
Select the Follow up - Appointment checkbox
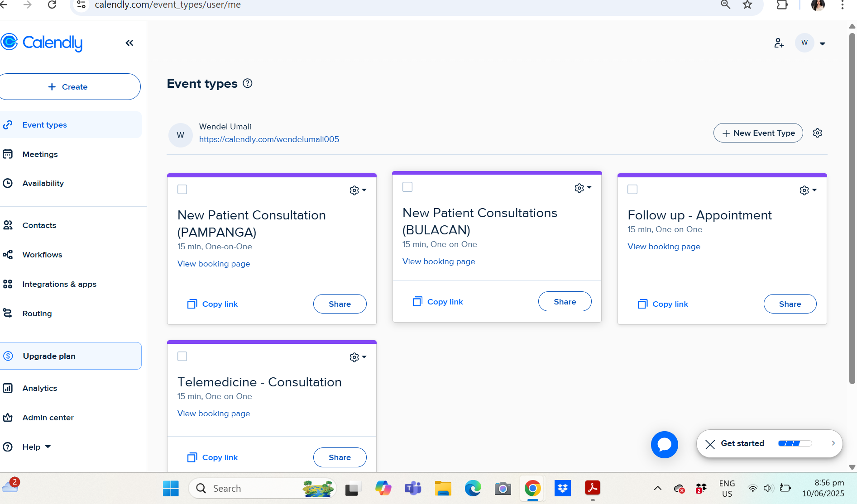pyautogui.click(x=632, y=189)
